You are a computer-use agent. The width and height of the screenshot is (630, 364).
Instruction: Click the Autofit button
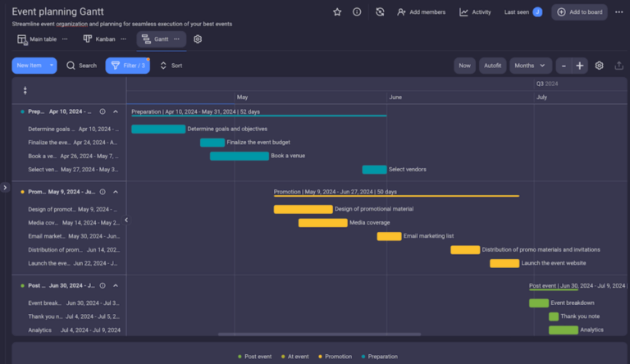(x=492, y=66)
